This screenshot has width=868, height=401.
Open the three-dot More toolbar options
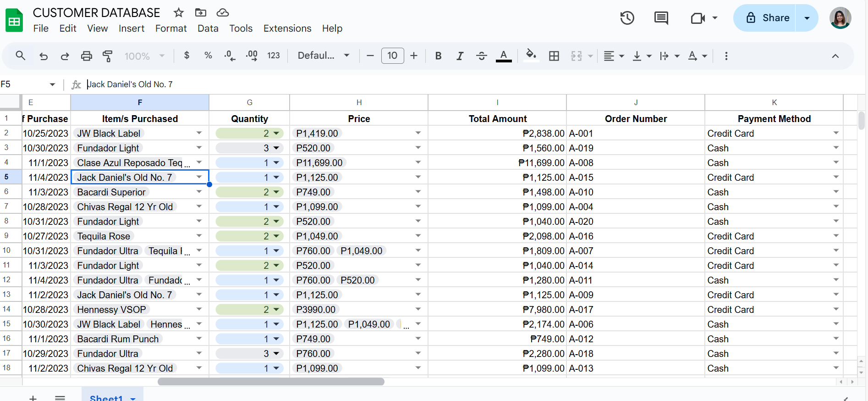pos(726,56)
